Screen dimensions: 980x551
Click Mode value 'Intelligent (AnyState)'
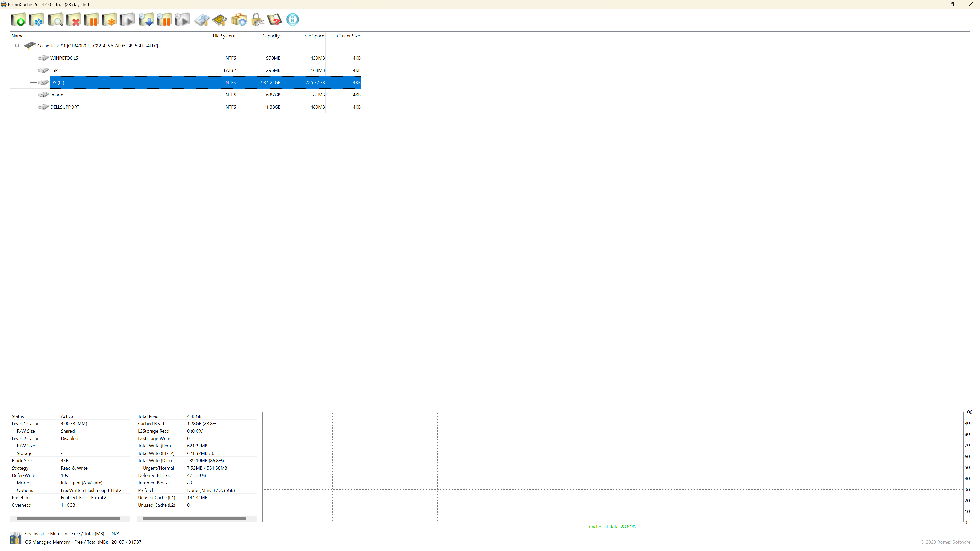81,483
